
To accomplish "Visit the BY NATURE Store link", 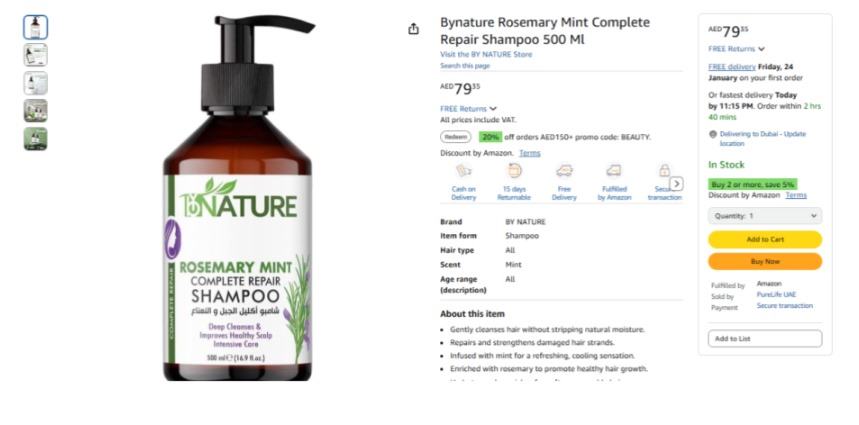I will click(x=486, y=54).
